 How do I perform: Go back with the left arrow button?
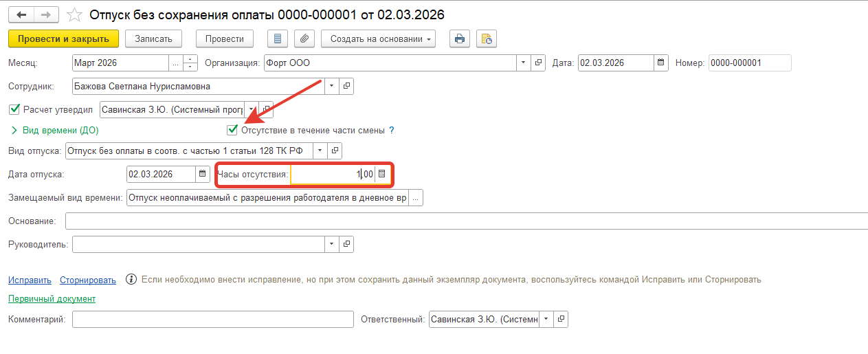[x=21, y=14]
